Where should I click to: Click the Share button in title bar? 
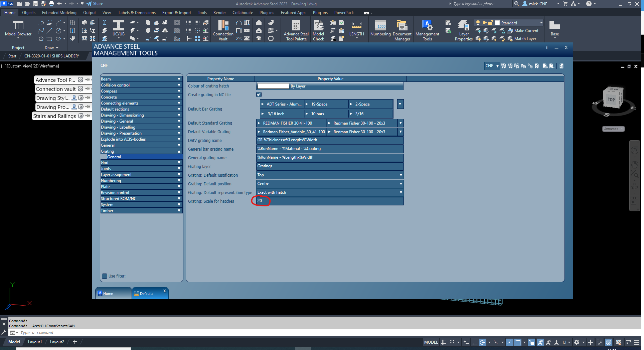click(95, 4)
